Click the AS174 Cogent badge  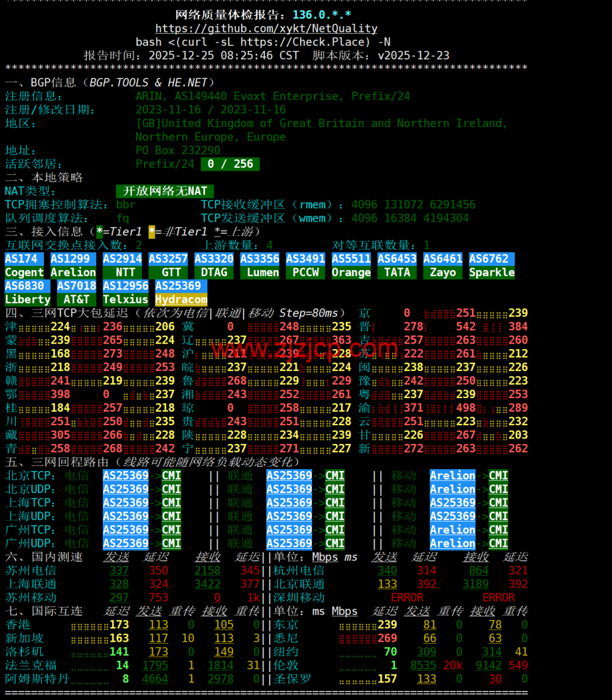coord(23,265)
